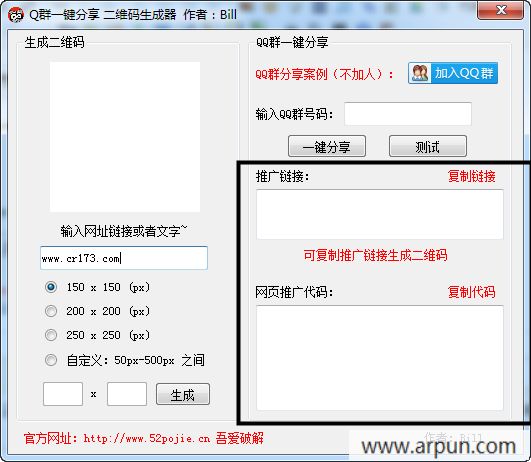Click the QQ群分享案例(不加人) red label
The width and height of the screenshot is (531, 462).
pyautogui.click(x=324, y=74)
